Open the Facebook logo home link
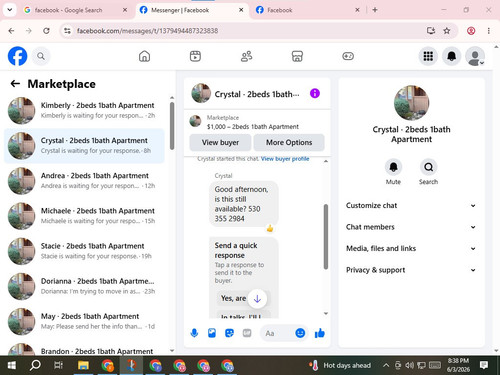 click(x=17, y=56)
